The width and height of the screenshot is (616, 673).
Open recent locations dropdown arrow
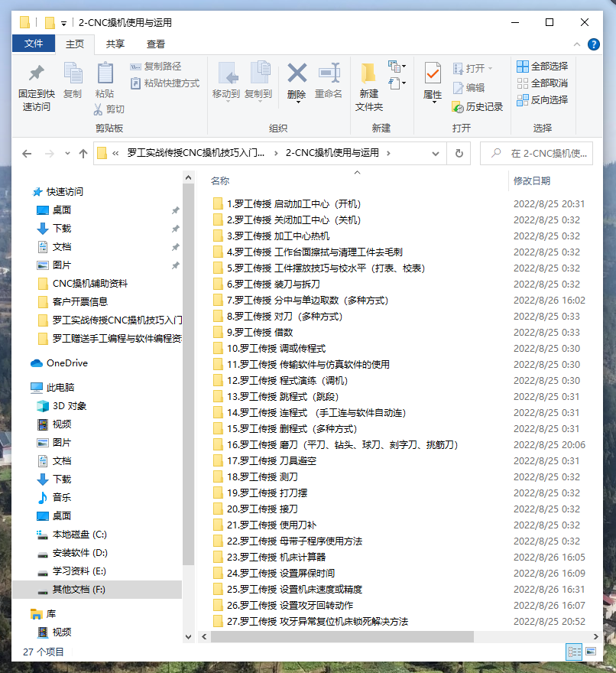pos(66,153)
